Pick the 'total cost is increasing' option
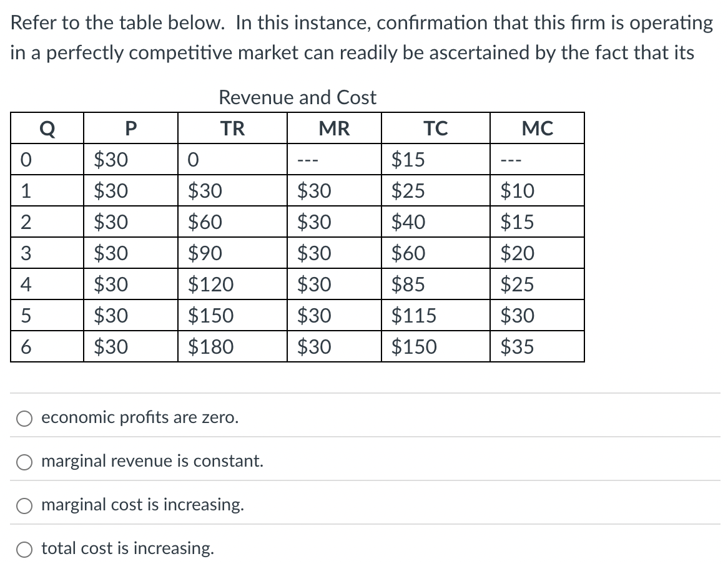Screen dimensions: 728x564 click(x=24, y=549)
